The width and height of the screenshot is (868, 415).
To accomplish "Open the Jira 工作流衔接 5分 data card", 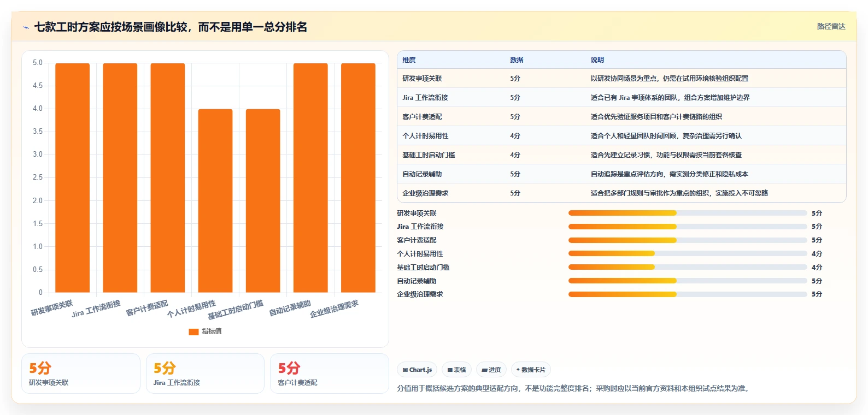I will tap(205, 373).
